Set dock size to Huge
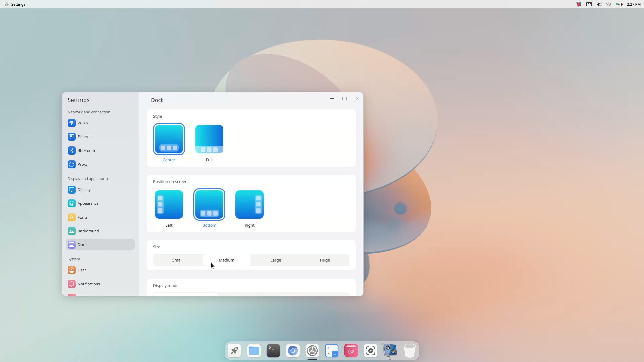Image resolution: width=644 pixels, height=362 pixels. tap(325, 260)
